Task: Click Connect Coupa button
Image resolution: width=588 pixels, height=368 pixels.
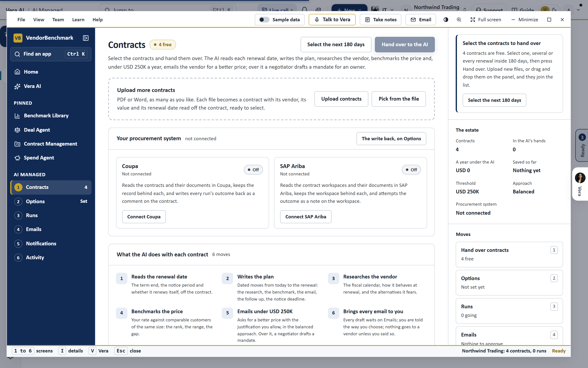Action: (x=144, y=217)
